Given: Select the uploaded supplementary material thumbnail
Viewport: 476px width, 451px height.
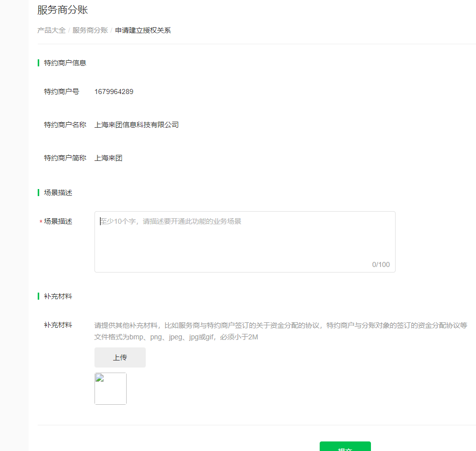Looking at the screenshot, I should (x=110, y=388).
